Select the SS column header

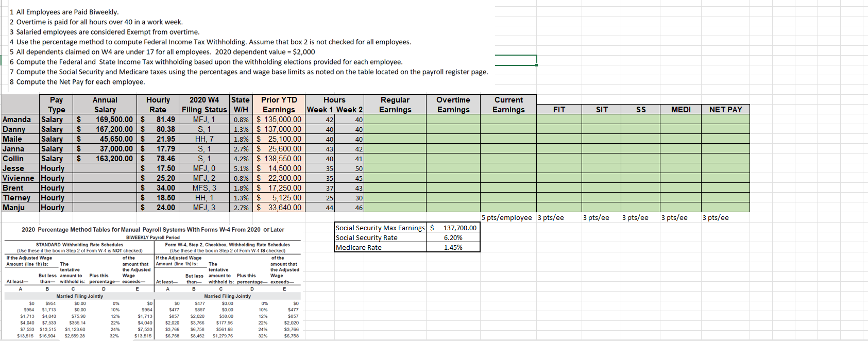(641, 109)
